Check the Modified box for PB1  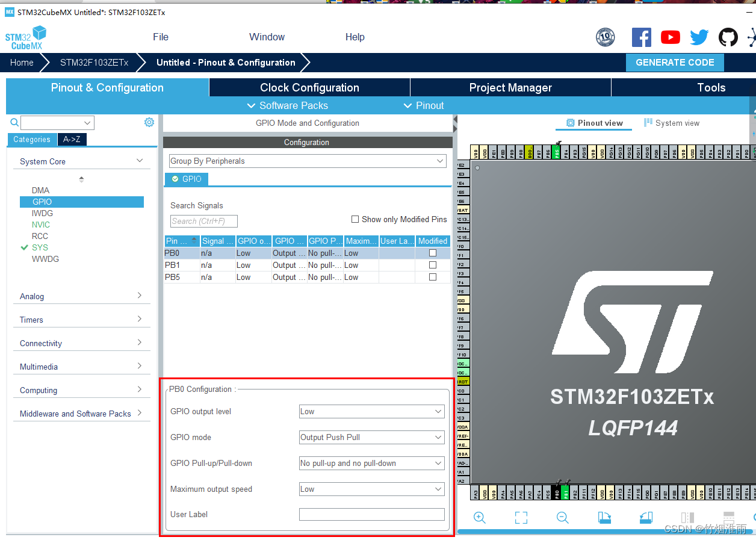coord(433,265)
